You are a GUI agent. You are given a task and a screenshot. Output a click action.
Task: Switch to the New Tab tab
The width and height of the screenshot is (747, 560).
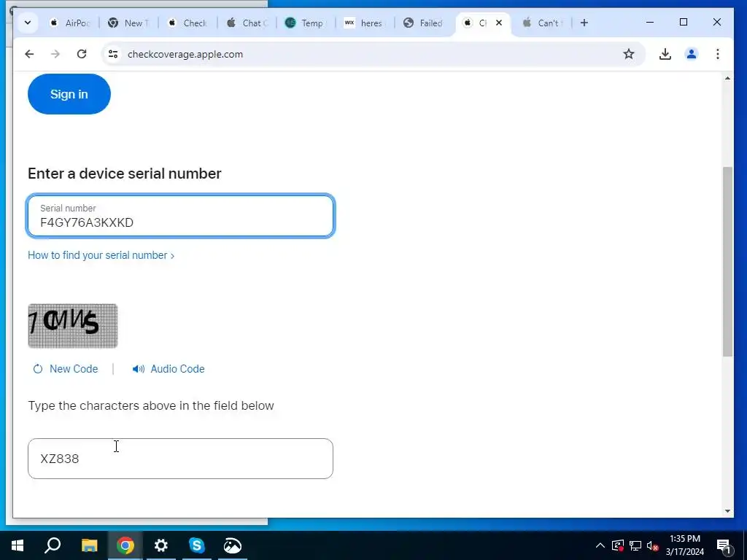click(x=128, y=23)
